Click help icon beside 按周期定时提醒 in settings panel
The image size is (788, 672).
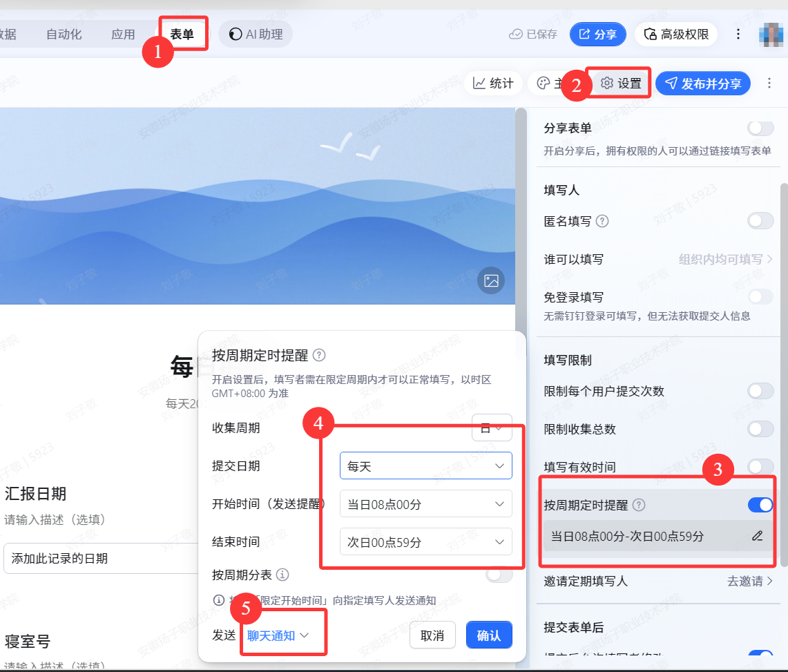639,505
